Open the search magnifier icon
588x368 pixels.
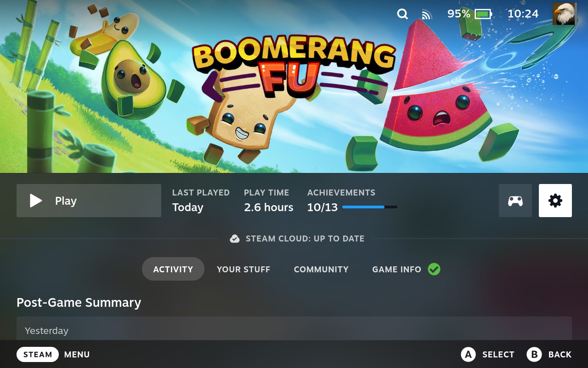(402, 14)
